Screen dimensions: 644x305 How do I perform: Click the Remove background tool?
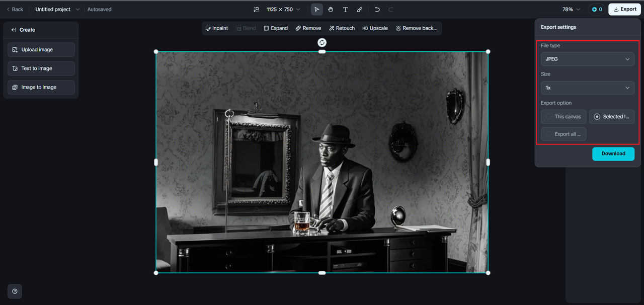[x=416, y=28]
